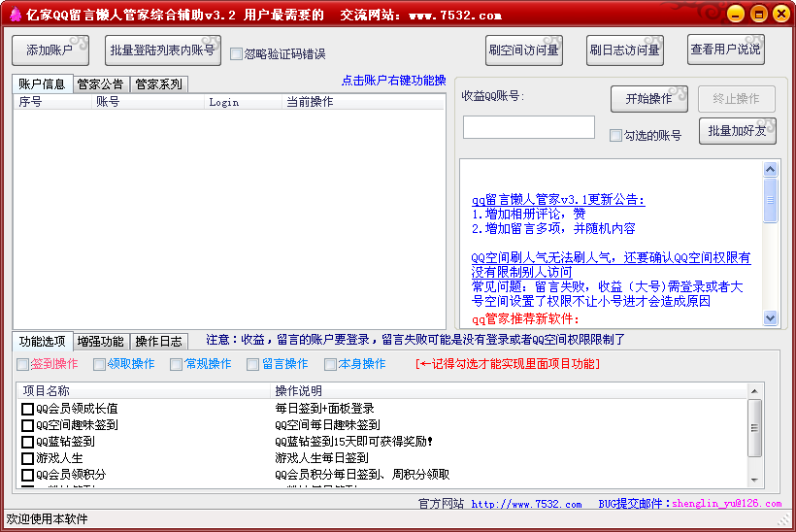Click the 欢迎使用本软件 status bar text
Viewport: 796px width, 532px height.
[47, 518]
